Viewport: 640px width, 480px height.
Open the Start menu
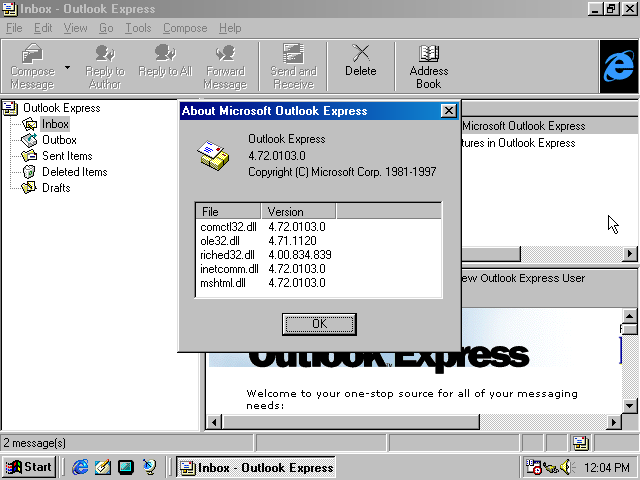coord(29,467)
